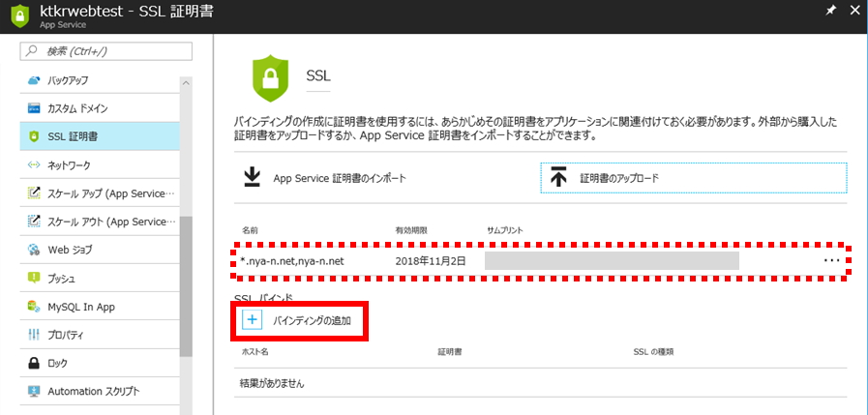Open Web ジョブ menu item
The height and width of the screenshot is (415, 868).
click(x=99, y=250)
